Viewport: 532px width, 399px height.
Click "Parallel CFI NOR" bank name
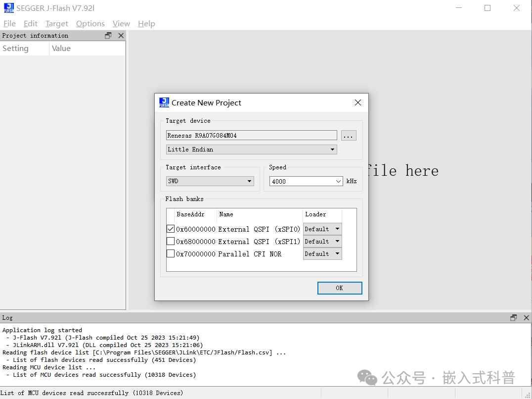pos(250,254)
